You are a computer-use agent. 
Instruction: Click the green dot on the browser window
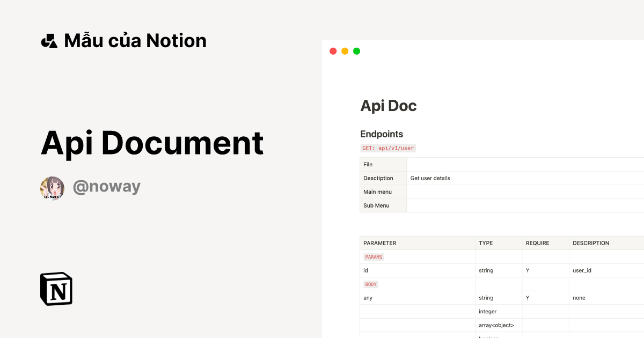pyautogui.click(x=356, y=50)
